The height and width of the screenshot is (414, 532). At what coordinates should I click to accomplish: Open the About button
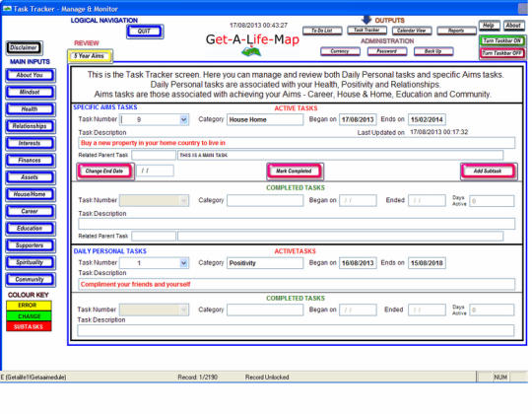point(513,26)
